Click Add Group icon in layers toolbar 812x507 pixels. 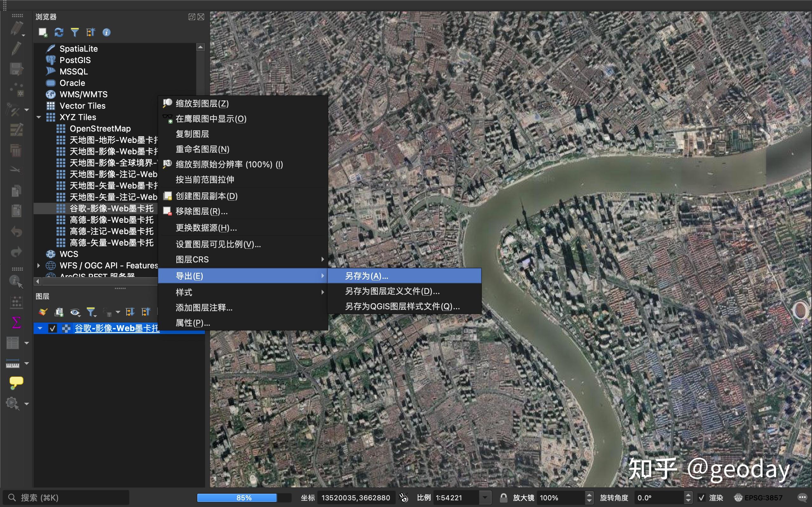click(x=59, y=312)
